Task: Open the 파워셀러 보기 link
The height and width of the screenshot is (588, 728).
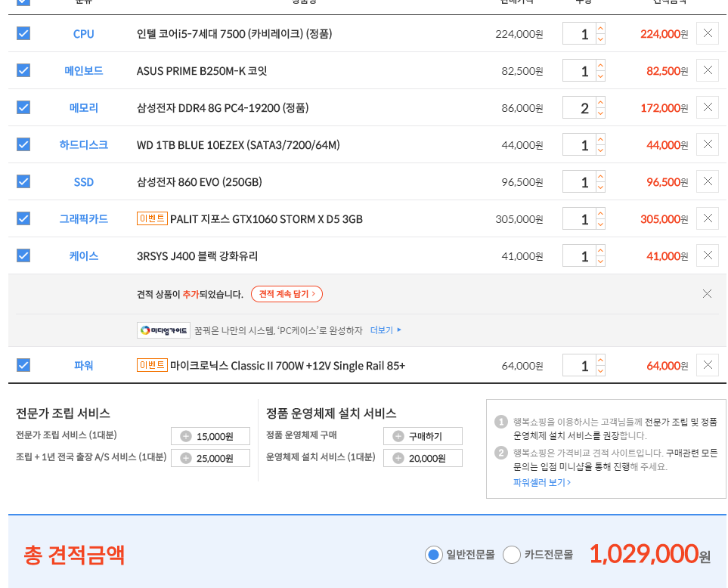Action: [x=541, y=482]
